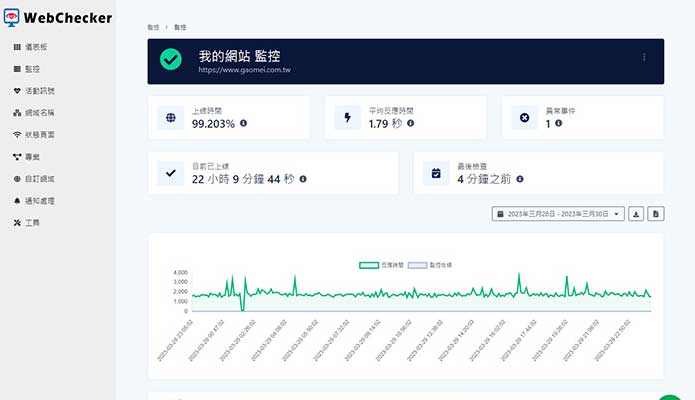This screenshot has width=695, height=400.
Task: Click the heartbeat icon in sidebar
Action: [17, 91]
